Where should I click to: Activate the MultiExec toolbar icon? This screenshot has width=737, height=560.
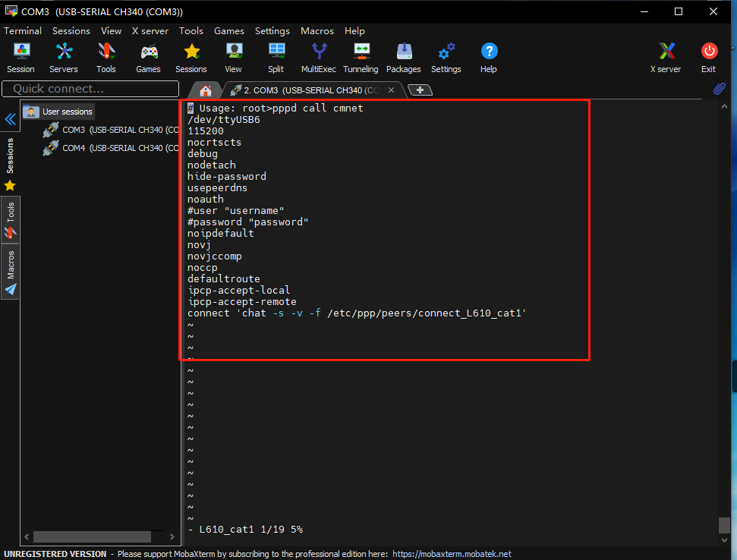tap(319, 58)
